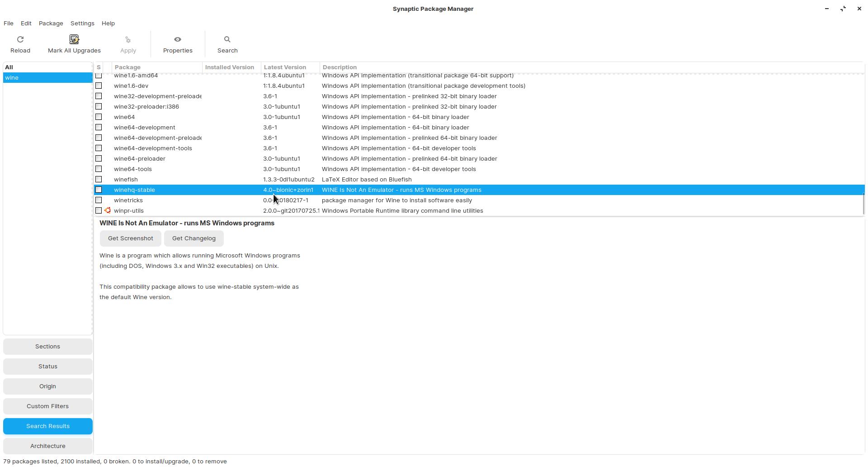Viewport: 868px width, 467px height.
Task: Click the greyed-out Apply gears icon
Action: pyautogui.click(x=128, y=40)
